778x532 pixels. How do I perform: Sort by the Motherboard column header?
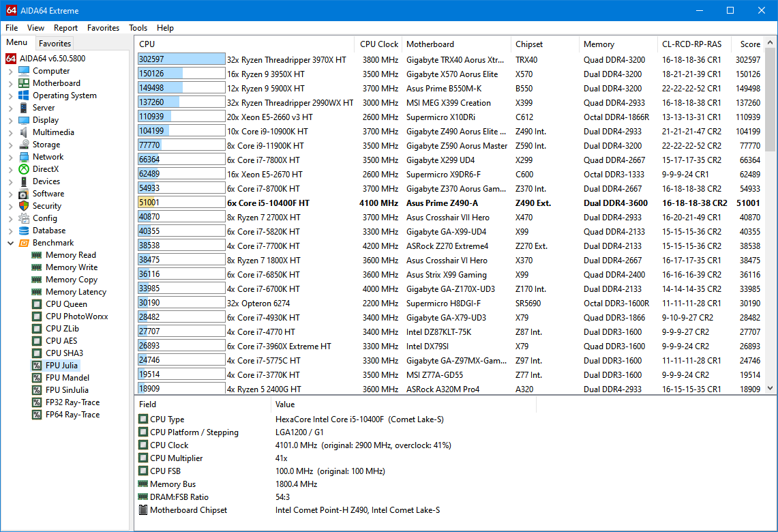[456, 44]
